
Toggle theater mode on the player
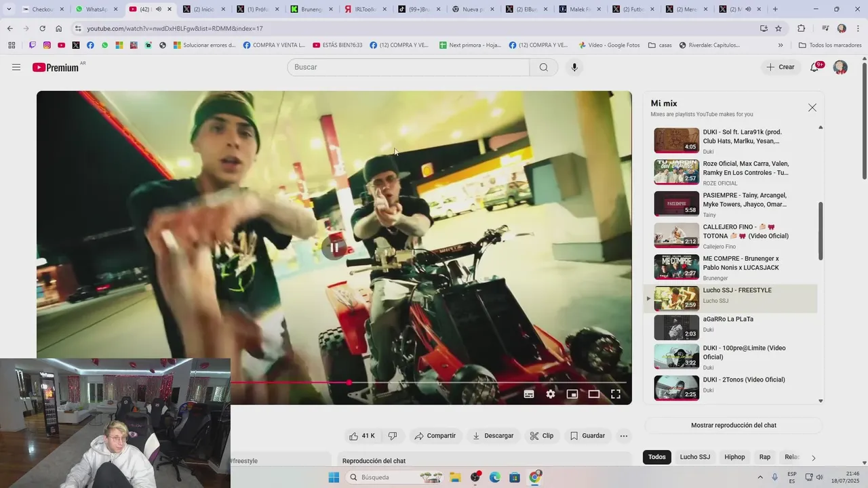click(x=594, y=394)
